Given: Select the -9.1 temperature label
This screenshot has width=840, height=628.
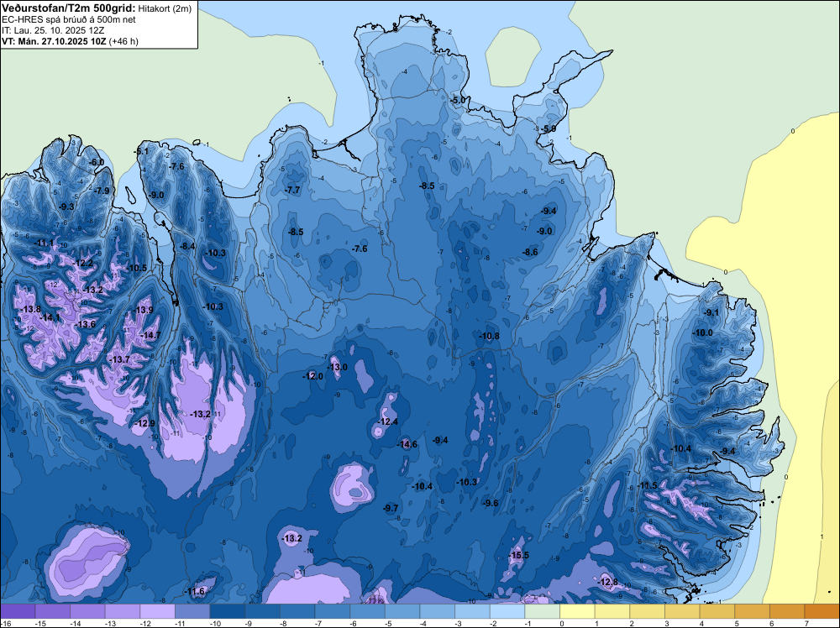Looking at the screenshot, I should pos(712,312).
